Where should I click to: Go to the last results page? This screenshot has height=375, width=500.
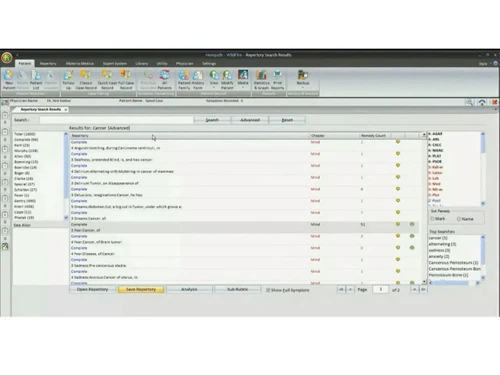pyautogui.click(x=423, y=290)
